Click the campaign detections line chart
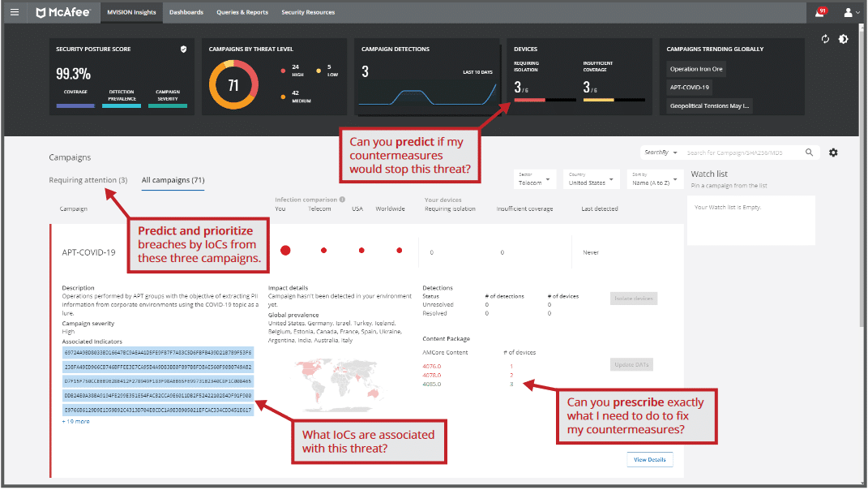The image size is (868, 490). [427, 94]
